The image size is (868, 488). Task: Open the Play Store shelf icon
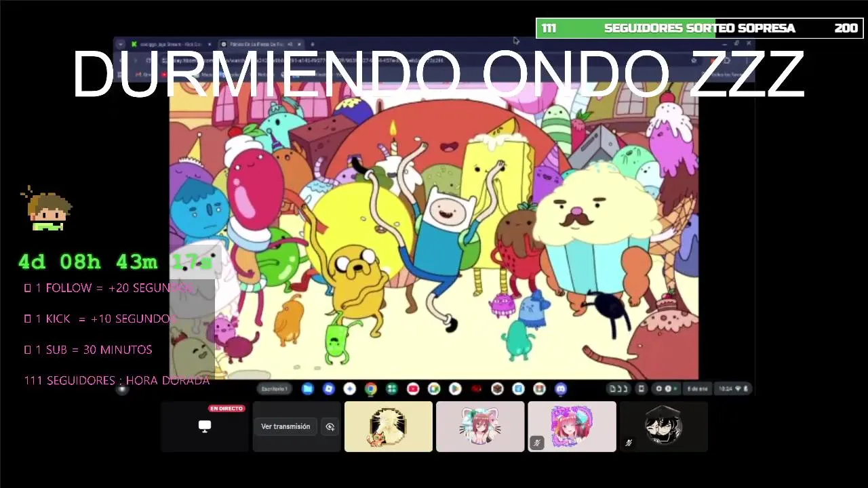coord(455,388)
